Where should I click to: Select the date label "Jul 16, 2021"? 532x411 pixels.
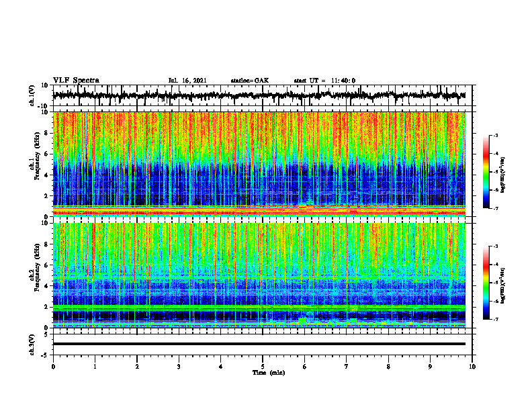click(187, 81)
